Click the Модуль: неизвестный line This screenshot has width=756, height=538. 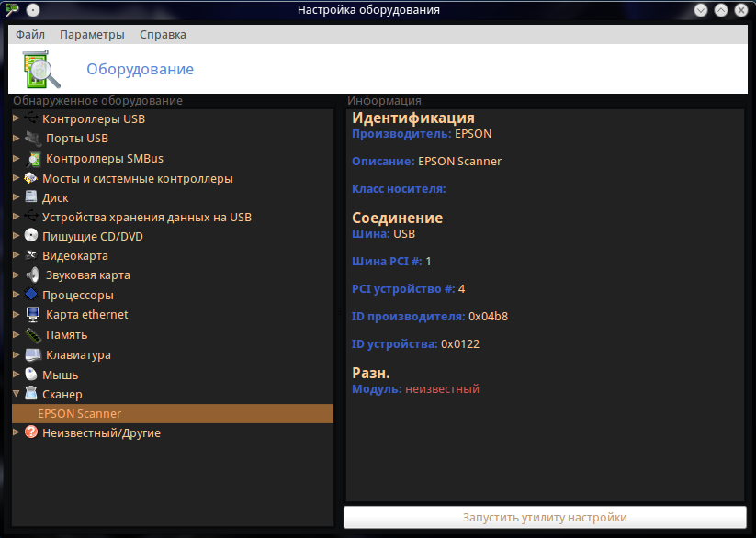415,389
